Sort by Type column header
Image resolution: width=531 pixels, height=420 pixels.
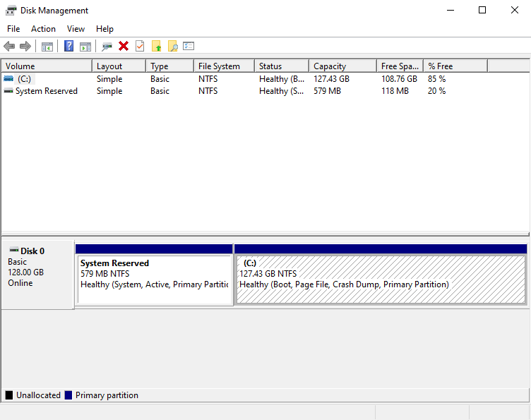coord(169,66)
